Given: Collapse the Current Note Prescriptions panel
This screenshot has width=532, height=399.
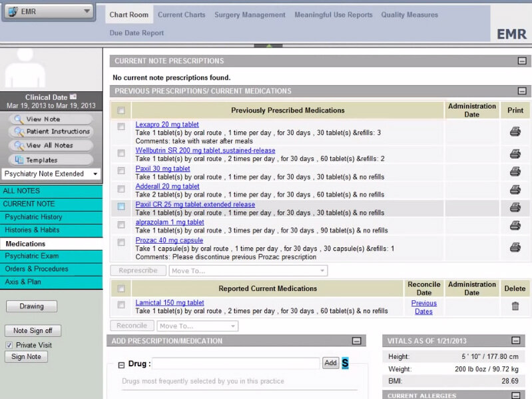Looking at the screenshot, I should point(521,61).
